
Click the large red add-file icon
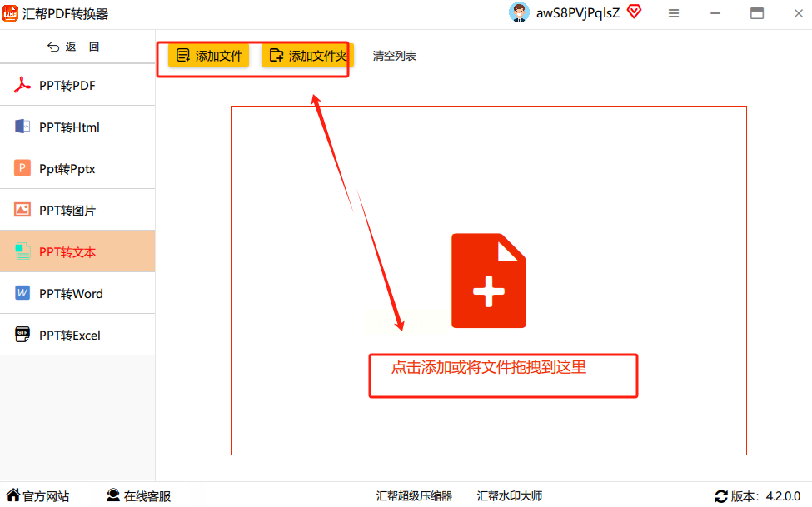(x=488, y=281)
